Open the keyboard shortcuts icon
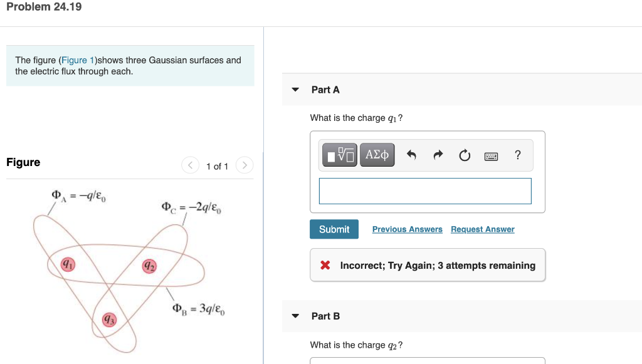 point(491,155)
